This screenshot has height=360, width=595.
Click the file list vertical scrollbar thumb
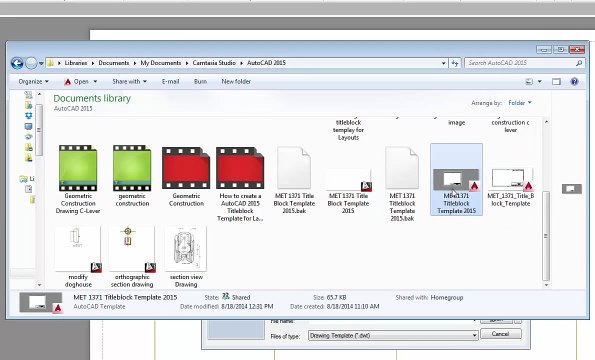tap(546, 235)
